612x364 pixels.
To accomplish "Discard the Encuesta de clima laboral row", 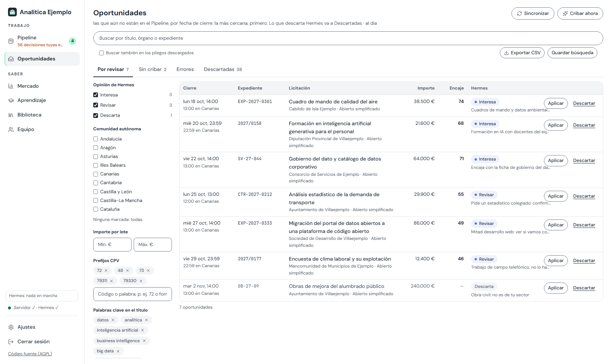I will 584,261.
